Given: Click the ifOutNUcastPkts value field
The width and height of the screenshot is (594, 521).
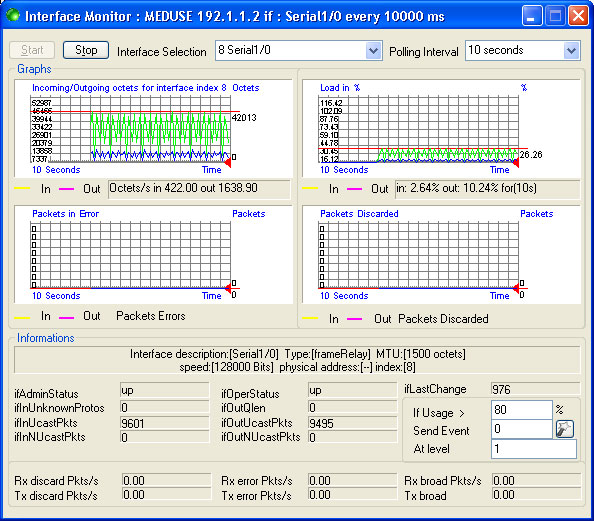Looking at the screenshot, I should [x=352, y=437].
